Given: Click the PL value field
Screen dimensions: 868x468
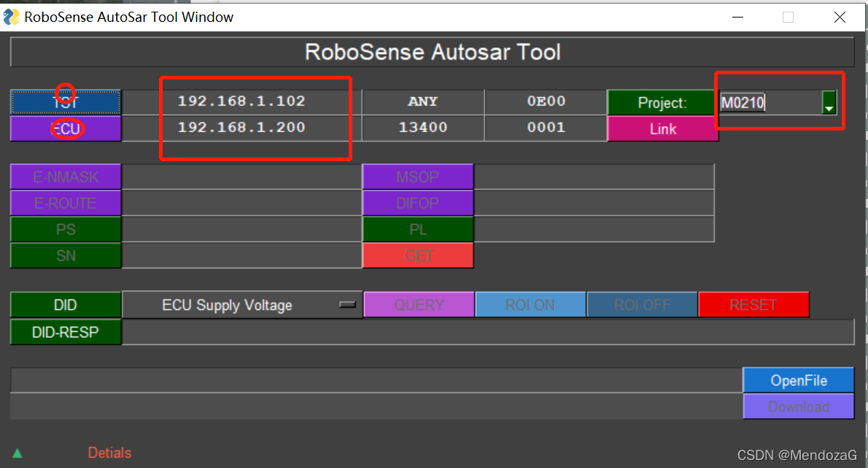Looking at the screenshot, I should 594,230.
